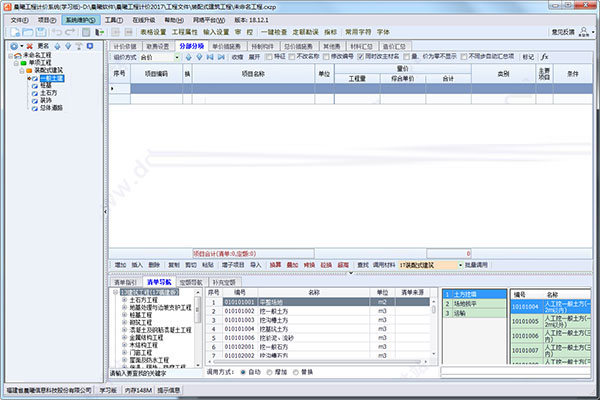Switch to the 其他费 tab
The width and height of the screenshot is (600, 400).
tap(331, 46)
